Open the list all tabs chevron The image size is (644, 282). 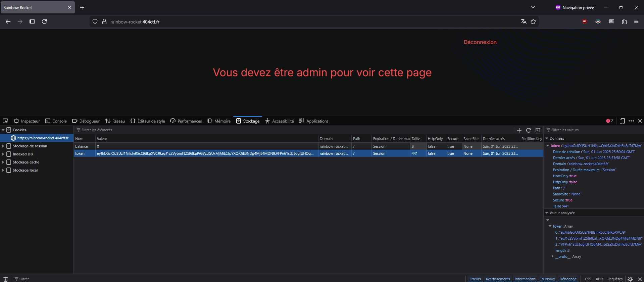[533, 7]
